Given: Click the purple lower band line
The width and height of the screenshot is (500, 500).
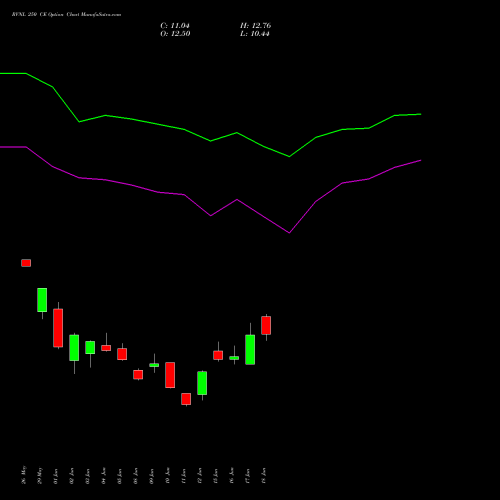Looking at the screenshot, I should pyautogui.click(x=211, y=215).
